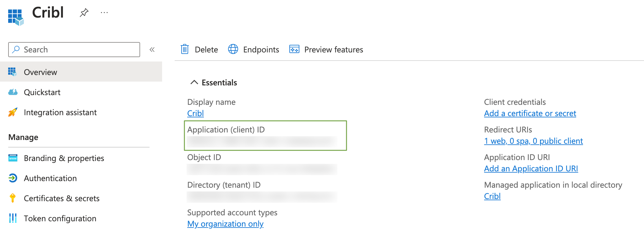
Task: Click the blurred Application (client) ID value
Action: [262, 142]
